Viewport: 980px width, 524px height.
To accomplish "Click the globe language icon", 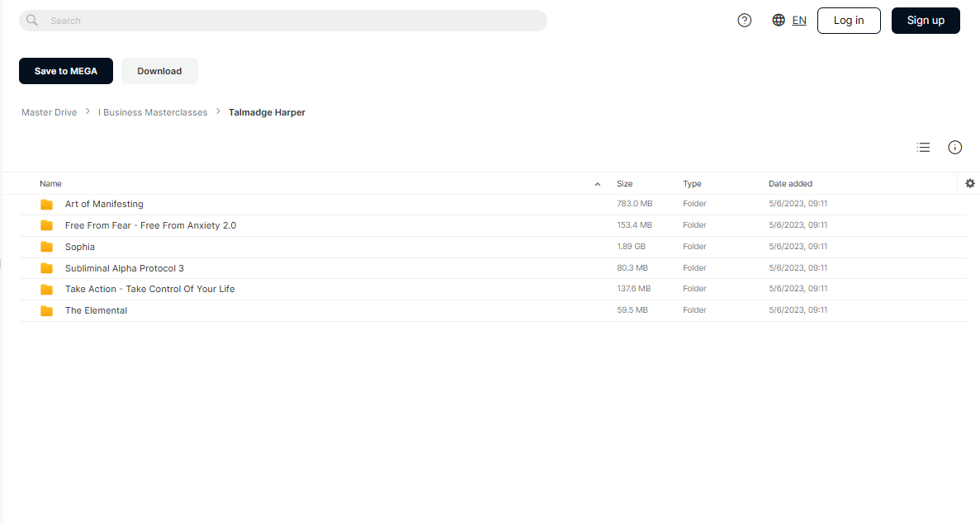I will coord(778,21).
